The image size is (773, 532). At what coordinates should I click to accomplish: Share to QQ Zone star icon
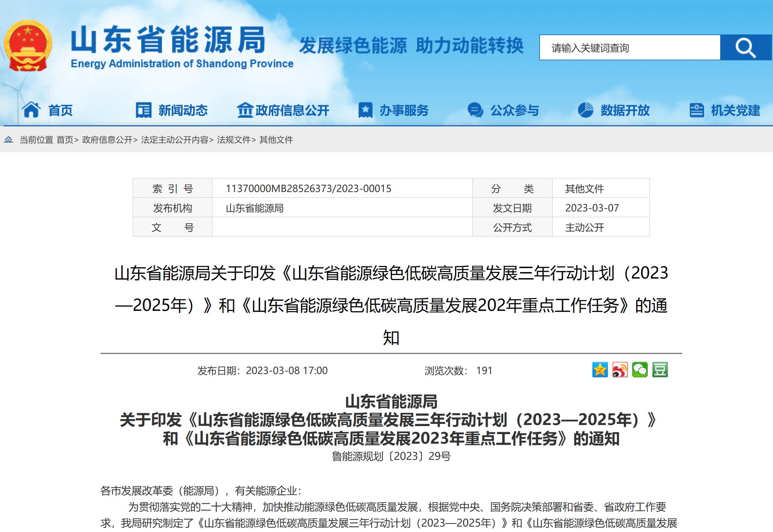coord(600,370)
